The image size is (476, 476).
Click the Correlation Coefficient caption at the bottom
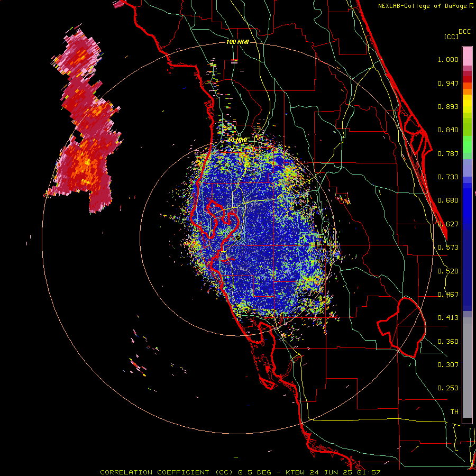[x=240, y=472]
